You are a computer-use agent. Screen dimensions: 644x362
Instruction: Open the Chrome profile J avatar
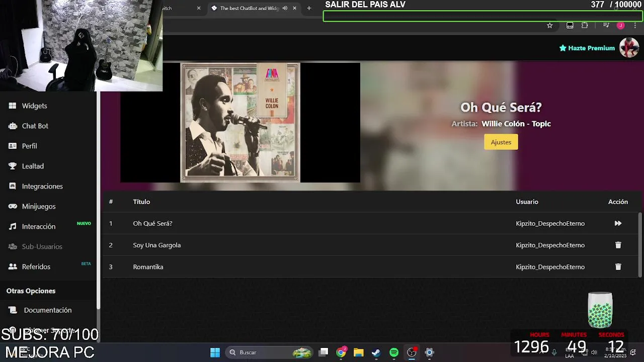point(621,25)
